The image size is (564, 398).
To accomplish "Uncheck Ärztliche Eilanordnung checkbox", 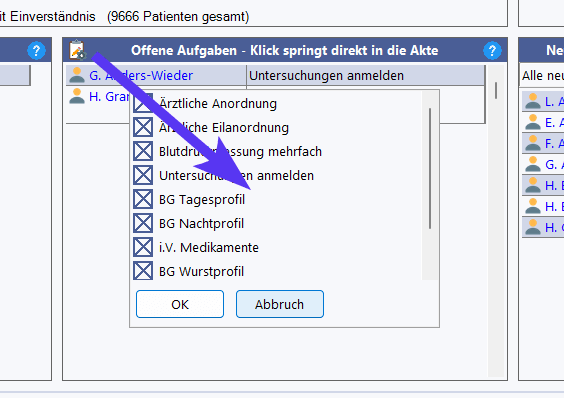I will click(143, 127).
